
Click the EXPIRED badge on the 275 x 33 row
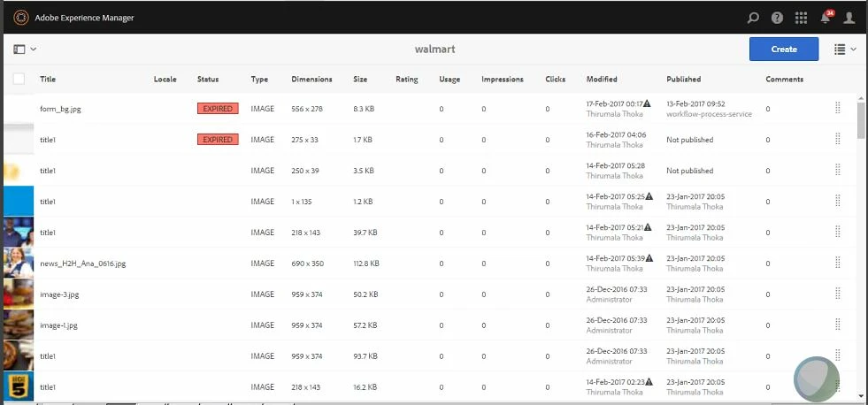pos(218,140)
